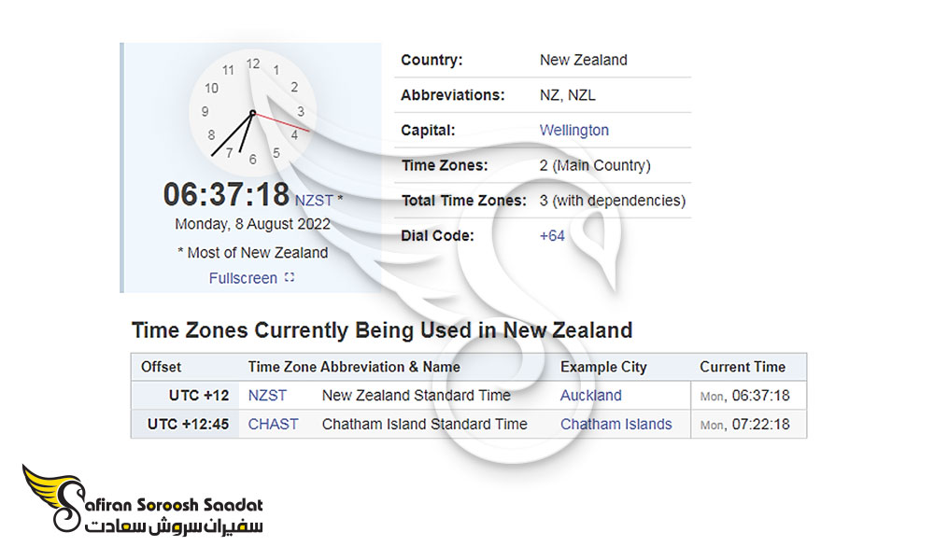Click the NZST link beside clock time
934x560 pixels.
(x=314, y=200)
